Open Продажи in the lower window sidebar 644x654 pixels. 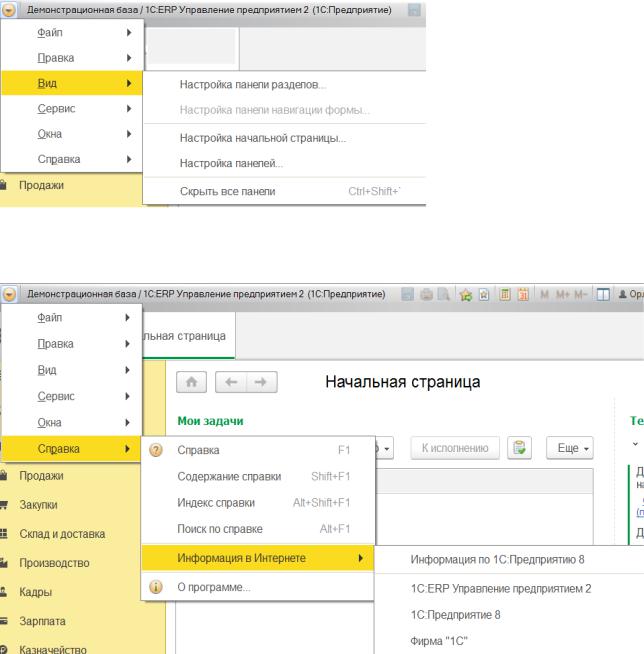41,475
